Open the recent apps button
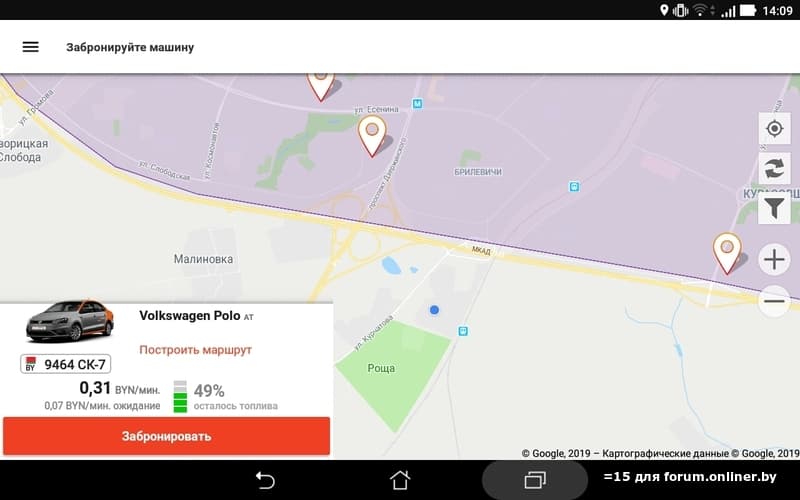 coord(535,480)
